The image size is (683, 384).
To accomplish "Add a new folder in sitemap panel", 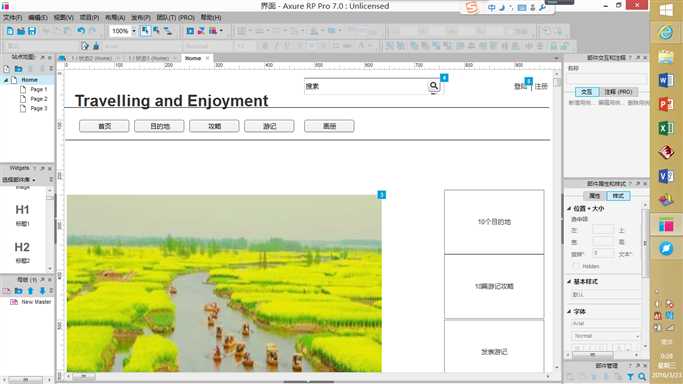I will coord(18,69).
